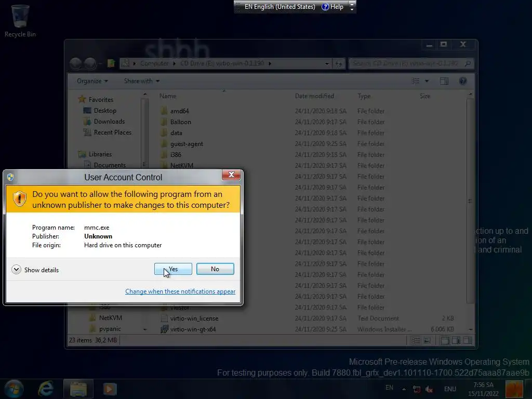Open Organize menu in Explorer window
The height and width of the screenshot is (399, 532).
click(x=92, y=81)
